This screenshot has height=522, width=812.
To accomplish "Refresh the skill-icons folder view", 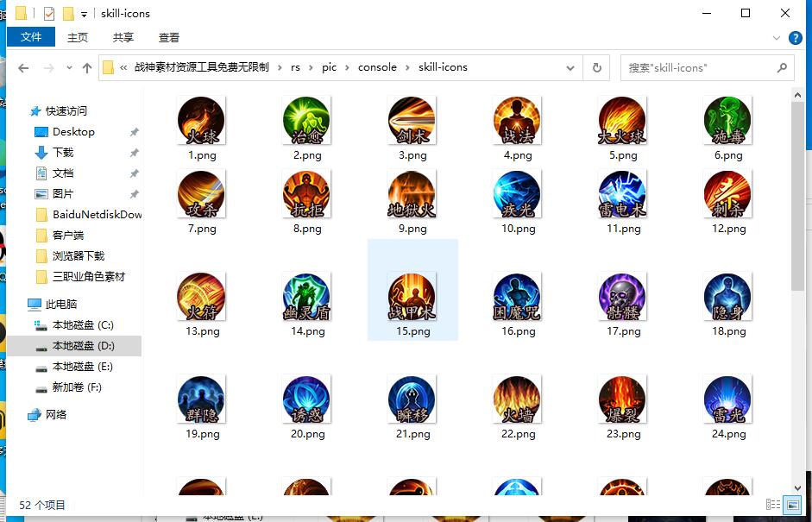I will (596, 67).
